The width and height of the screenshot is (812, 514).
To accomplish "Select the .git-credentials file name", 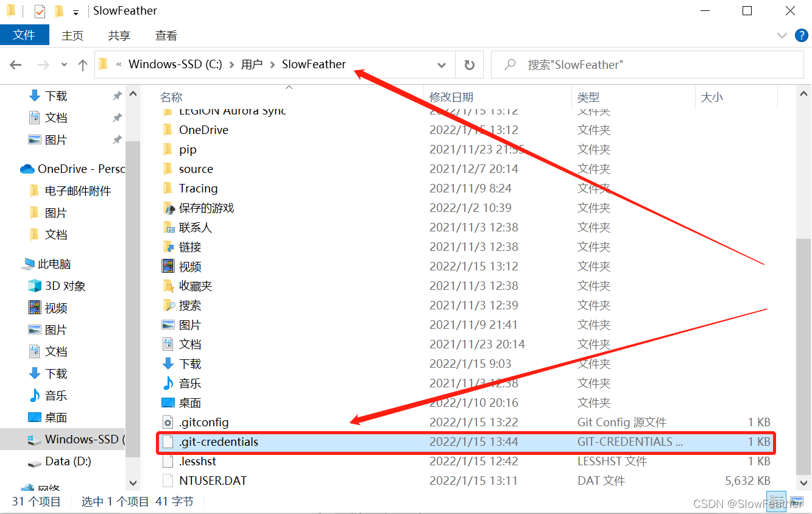I will coord(219,442).
